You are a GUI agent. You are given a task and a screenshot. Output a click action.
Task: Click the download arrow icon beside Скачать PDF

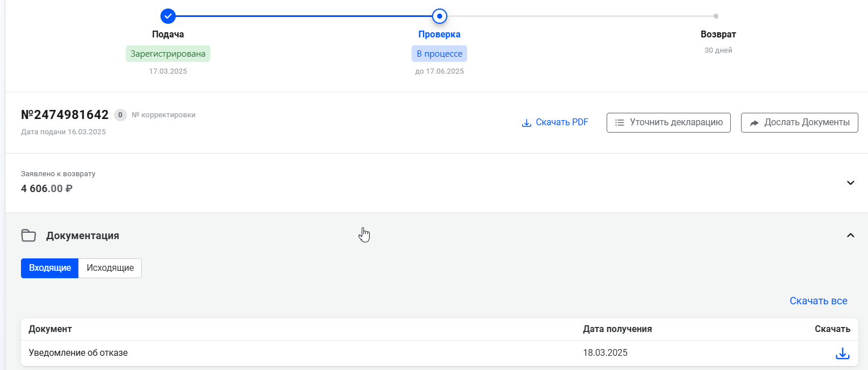click(526, 123)
